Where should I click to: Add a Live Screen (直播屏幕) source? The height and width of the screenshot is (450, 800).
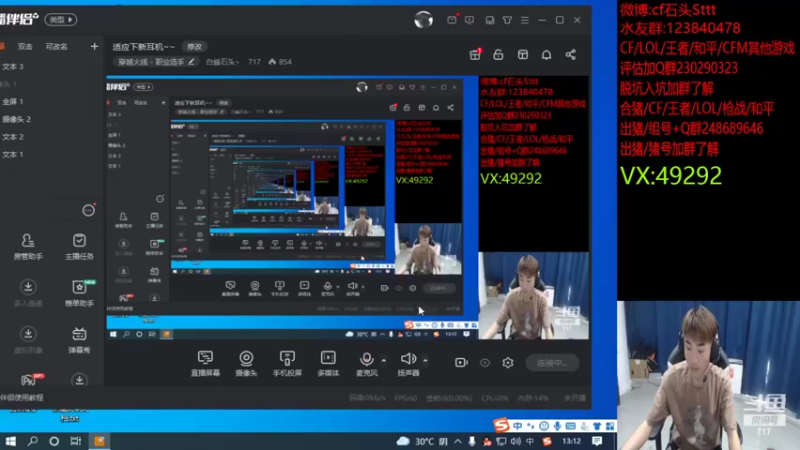pos(205,363)
